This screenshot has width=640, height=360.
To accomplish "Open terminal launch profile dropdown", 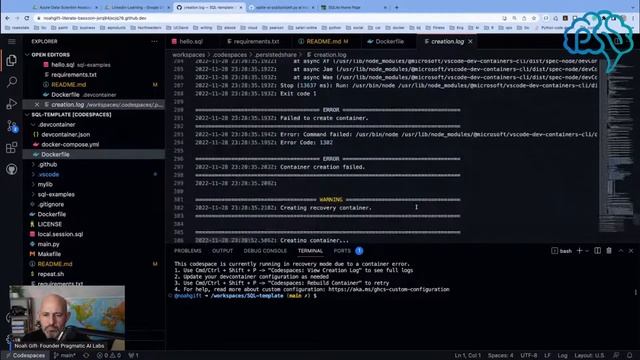I will [x=587, y=251].
